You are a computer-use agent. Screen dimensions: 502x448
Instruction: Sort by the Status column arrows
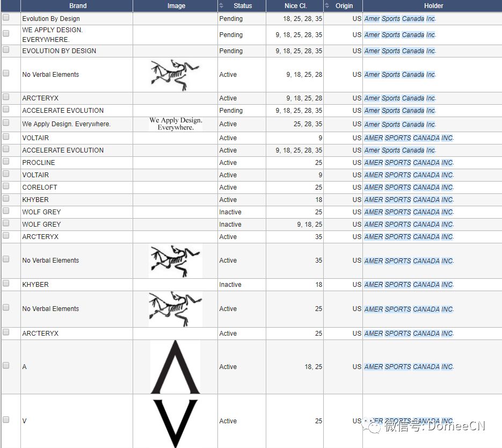pyautogui.click(x=221, y=6)
